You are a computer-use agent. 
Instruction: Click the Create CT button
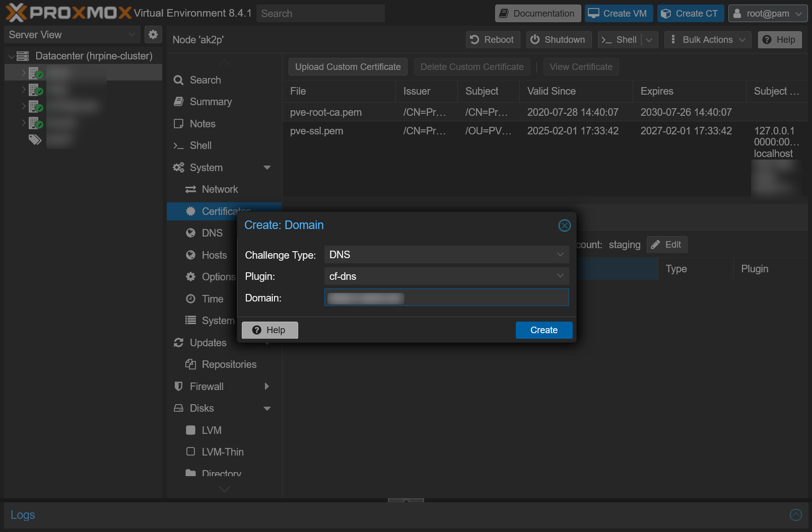(691, 14)
